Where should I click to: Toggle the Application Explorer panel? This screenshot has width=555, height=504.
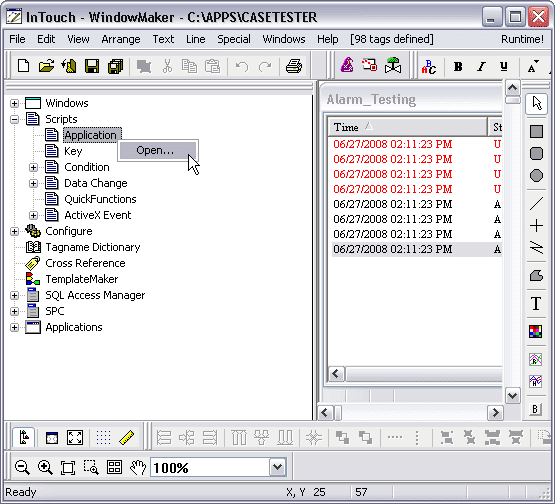click(x=24, y=437)
